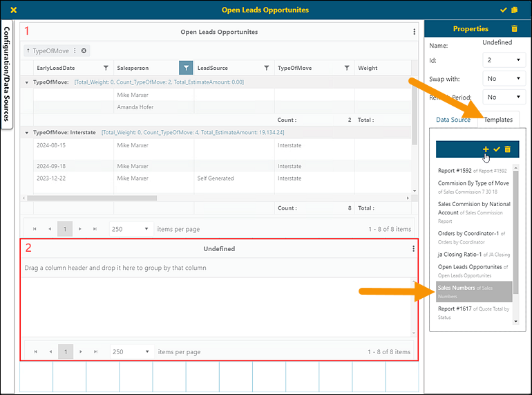This screenshot has height=395, width=532.
Task: Open kebab menu of the Undefined panel
Action: [414, 249]
